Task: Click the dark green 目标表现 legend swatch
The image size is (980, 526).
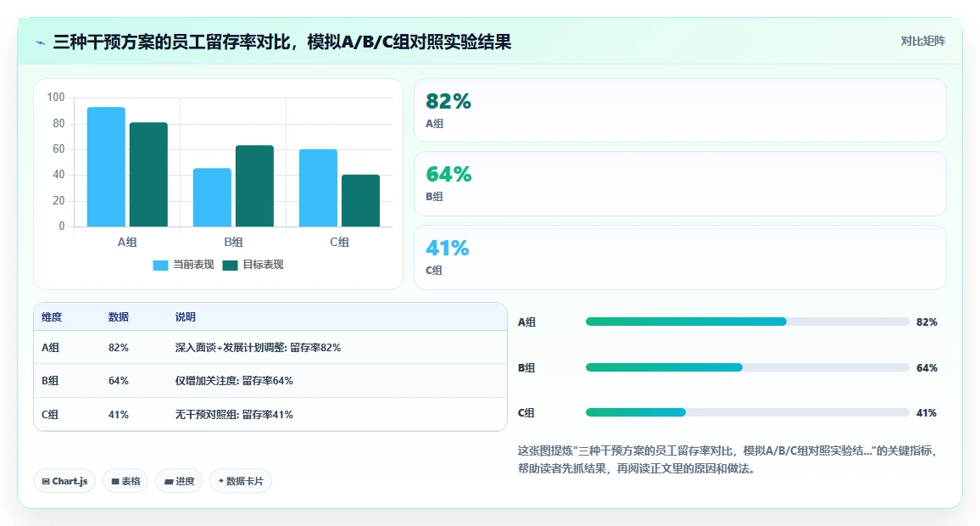Action: click(230, 266)
